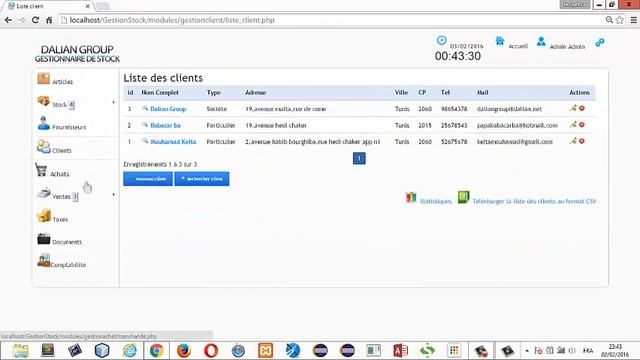Open the Achats menu item
Screen dimensions: 640x360
(x=60, y=174)
